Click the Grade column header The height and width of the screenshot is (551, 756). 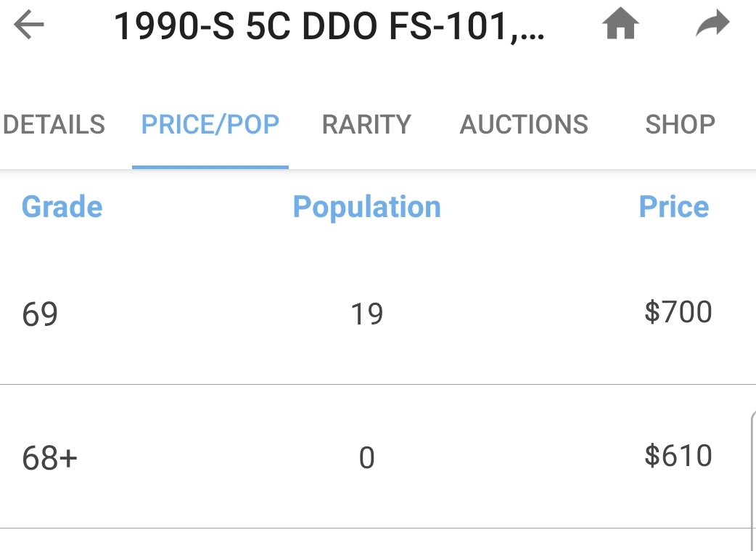[x=62, y=207]
